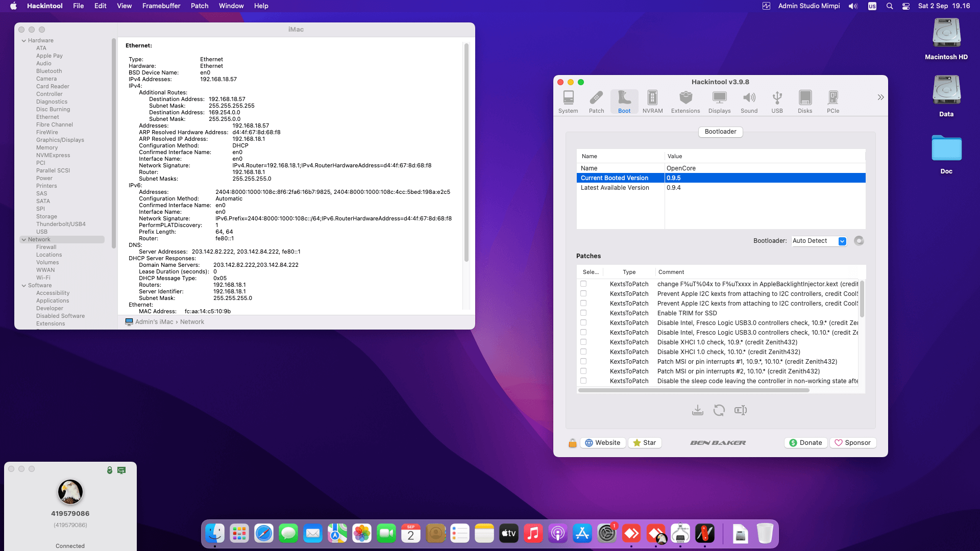Click the download icon below patches list
Image resolution: width=980 pixels, height=551 pixels.
point(698,410)
